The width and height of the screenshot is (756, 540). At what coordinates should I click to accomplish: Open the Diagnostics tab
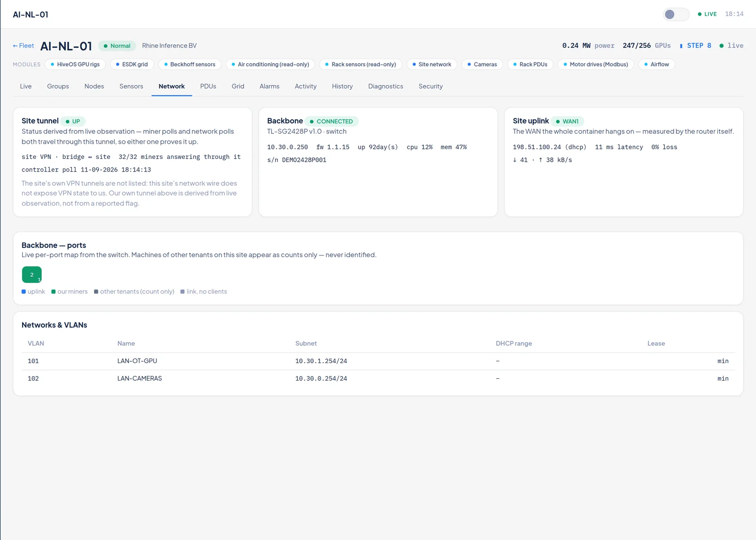pyautogui.click(x=386, y=86)
